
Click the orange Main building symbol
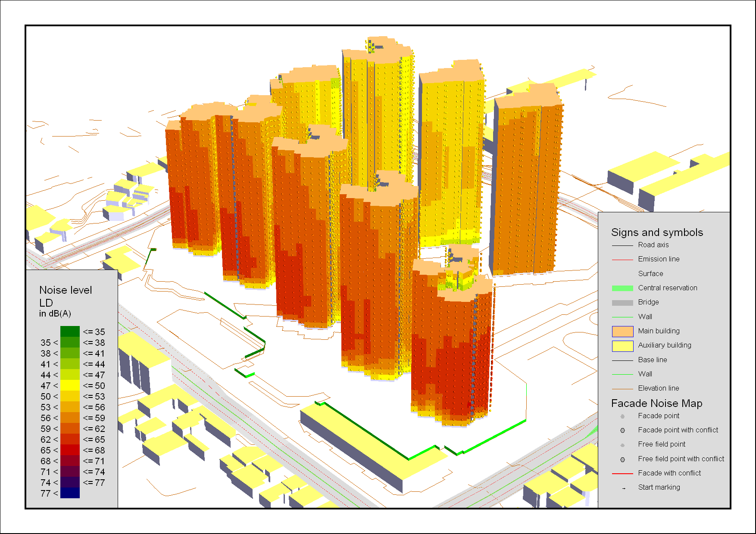[622, 331]
